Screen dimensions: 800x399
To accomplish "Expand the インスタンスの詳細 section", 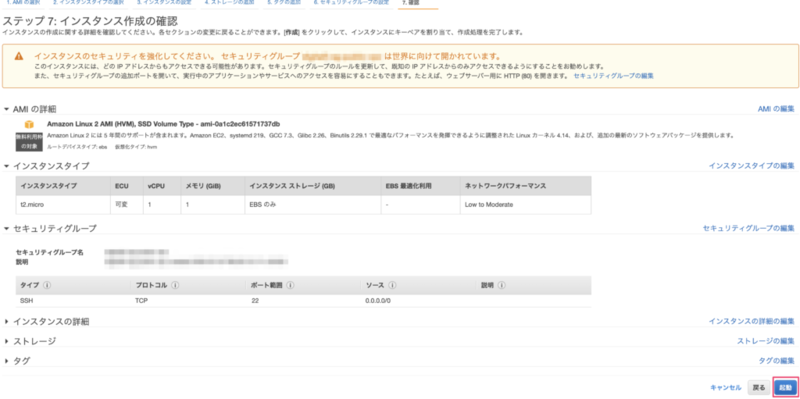I will point(7,321).
